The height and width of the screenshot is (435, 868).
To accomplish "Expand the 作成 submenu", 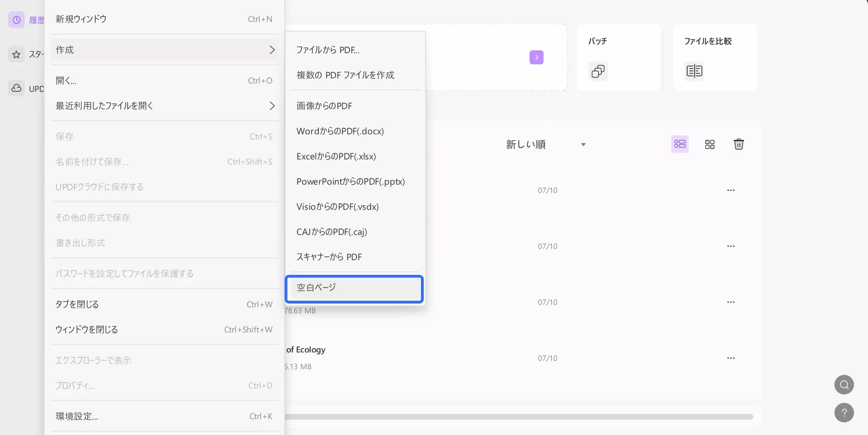I will tap(165, 50).
